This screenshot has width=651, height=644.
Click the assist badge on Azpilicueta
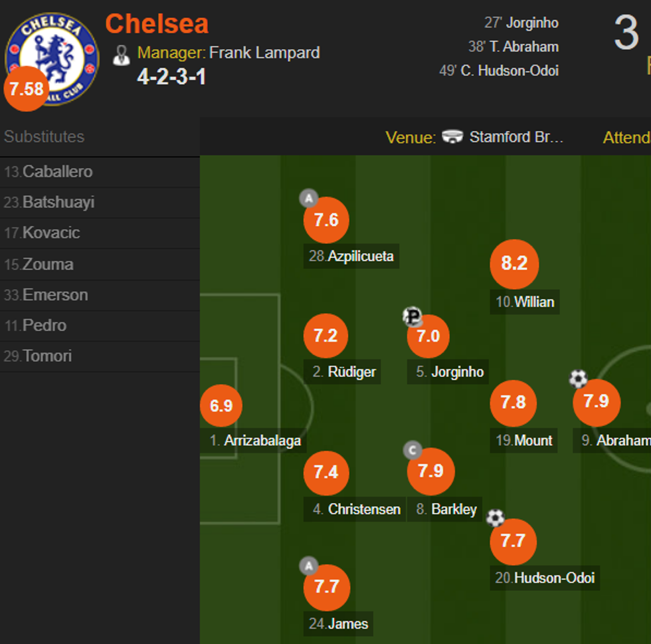click(308, 197)
